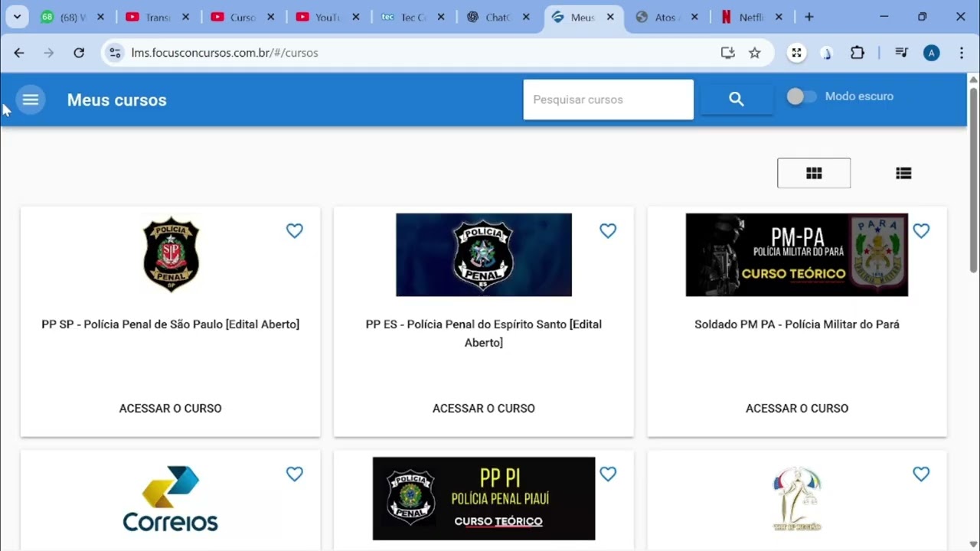980x551 pixels.
Task: Reload the current page
Action: (x=79, y=53)
